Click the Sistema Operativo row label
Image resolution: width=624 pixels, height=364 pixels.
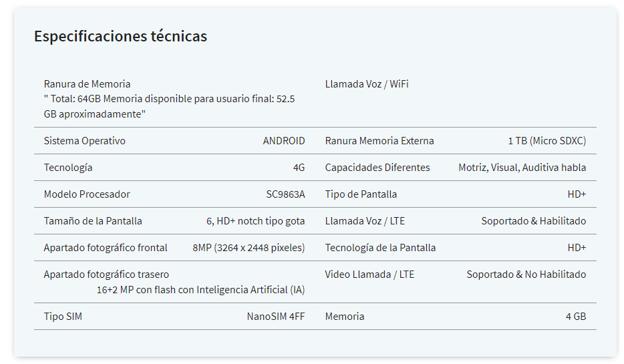point(84,141)
